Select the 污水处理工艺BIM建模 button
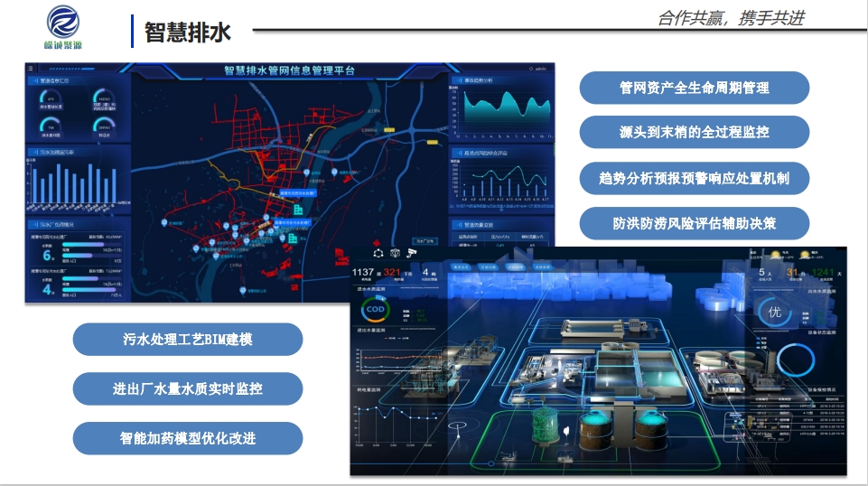Screen dimensions: 868x486 click(187, 340)
